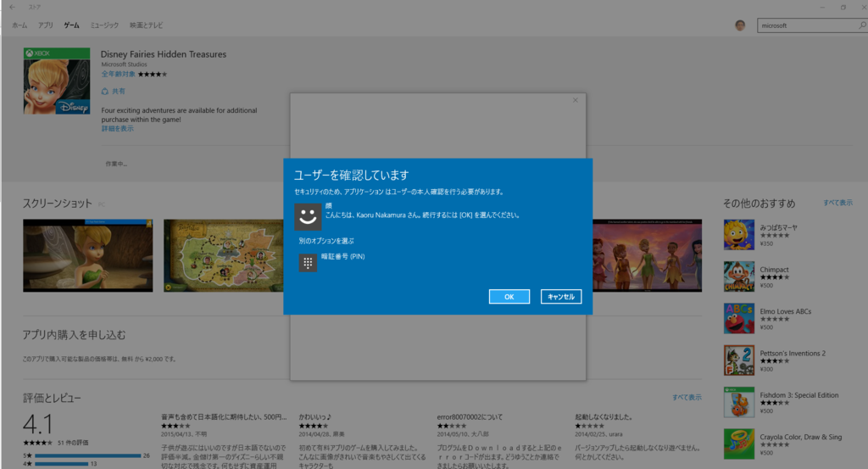Open the Elmo Loves ABCs icon
868x469 pixels.
(x=739, y=318)
